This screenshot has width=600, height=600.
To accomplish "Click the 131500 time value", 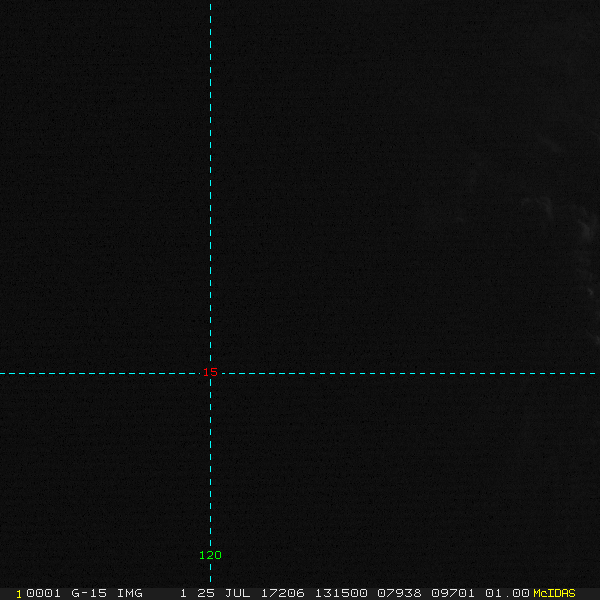I will tap(341, 593).
